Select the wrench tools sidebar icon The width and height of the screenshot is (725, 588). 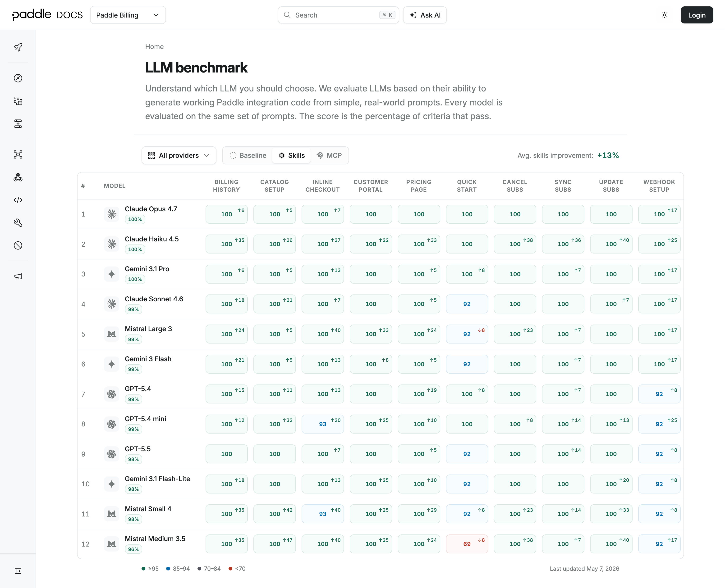18,222
